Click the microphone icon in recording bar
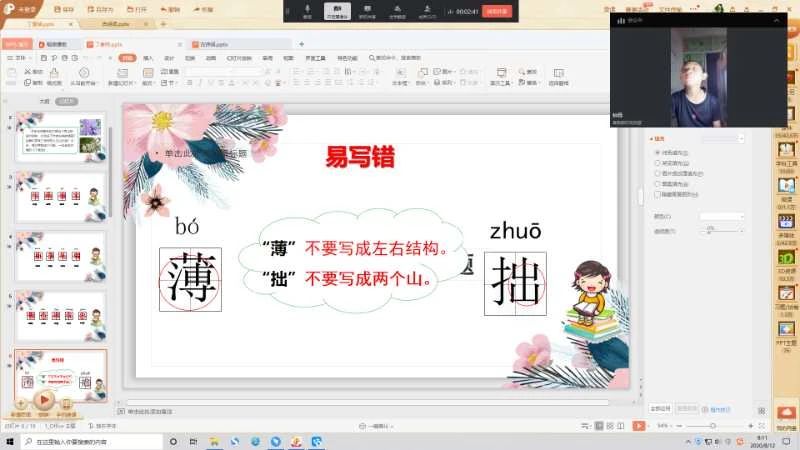The width and height of the screenshot is (800, 450). coord(308,10)
